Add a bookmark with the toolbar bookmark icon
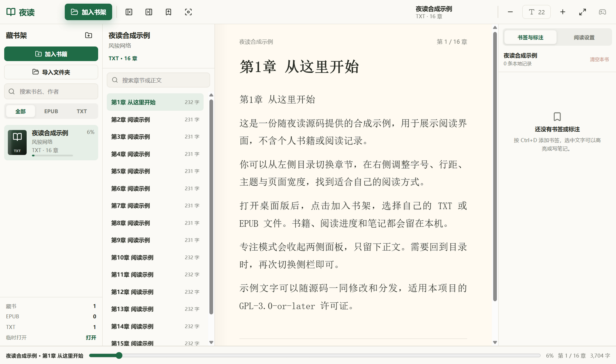Image resolution: width=616 pixels, height=364 pixels. [x=168, y=12]
